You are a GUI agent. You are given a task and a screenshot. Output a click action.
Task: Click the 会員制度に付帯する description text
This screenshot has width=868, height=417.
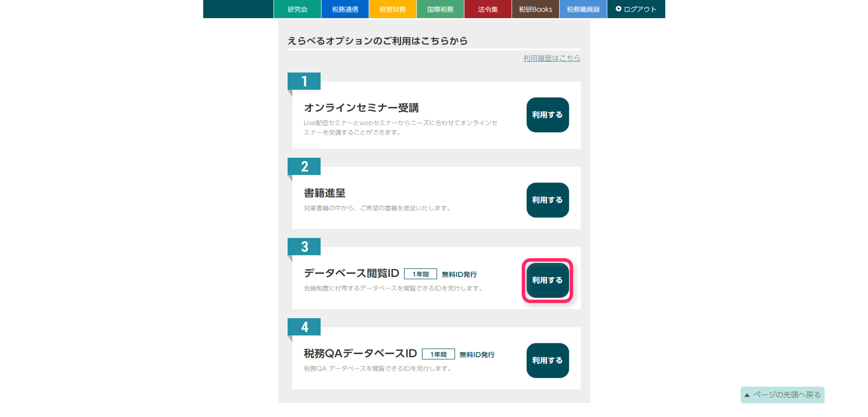393,289
